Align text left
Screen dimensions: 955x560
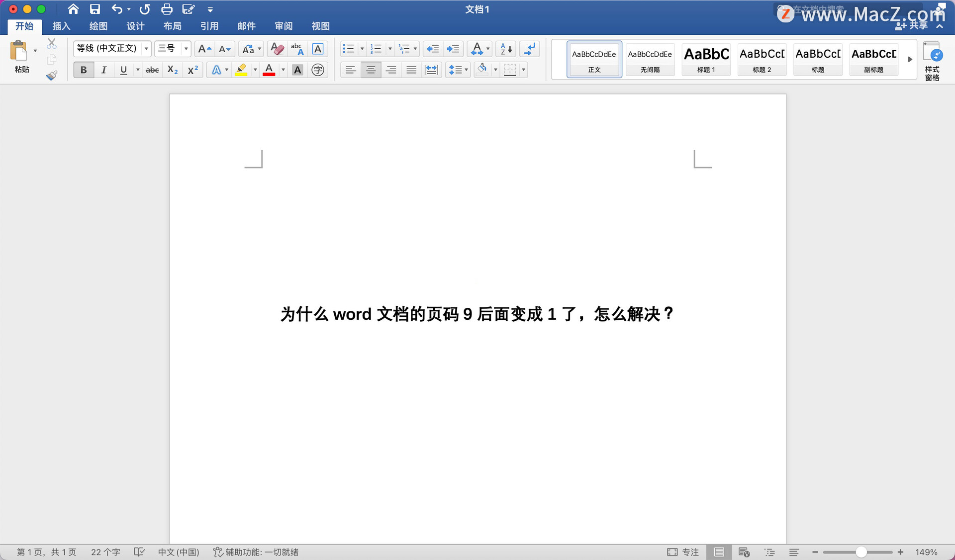(351, 70)
